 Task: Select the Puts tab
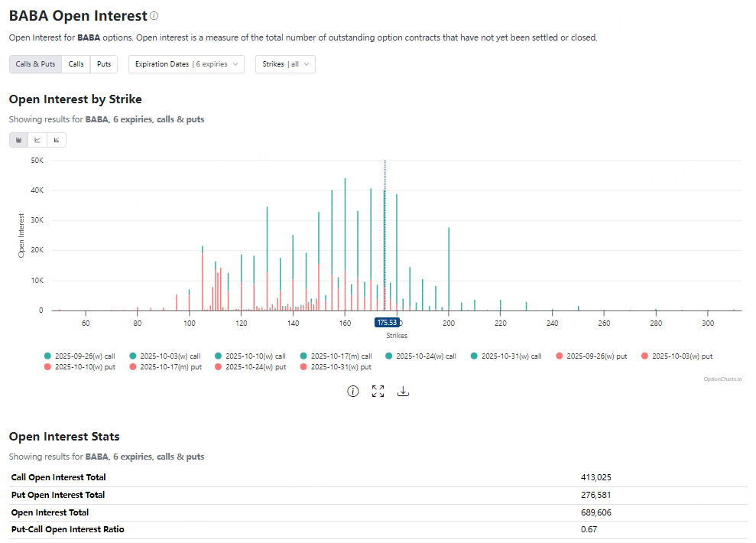(104, 64)
